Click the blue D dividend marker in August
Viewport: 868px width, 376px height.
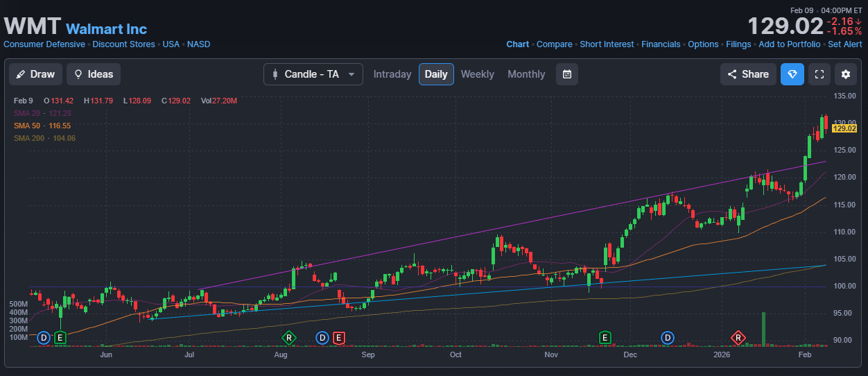pos(322,338)
